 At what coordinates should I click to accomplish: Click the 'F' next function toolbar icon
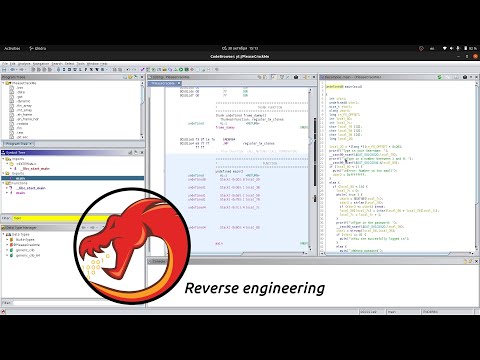(86, 69)
